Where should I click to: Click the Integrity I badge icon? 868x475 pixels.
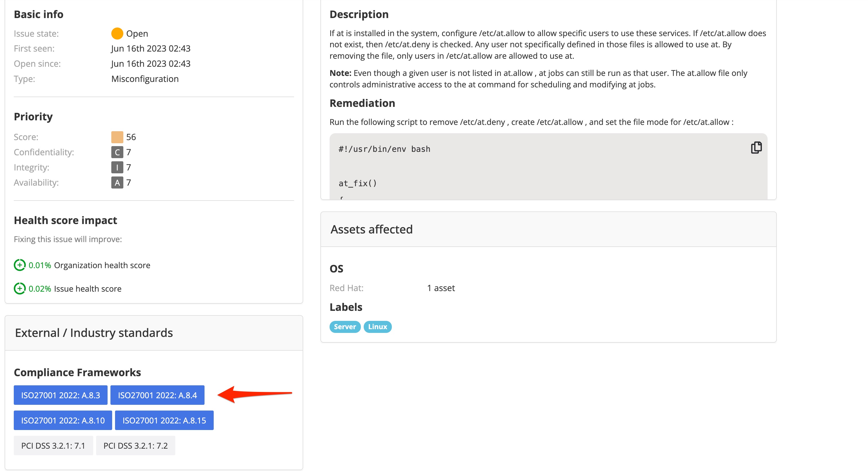(117, 167)
